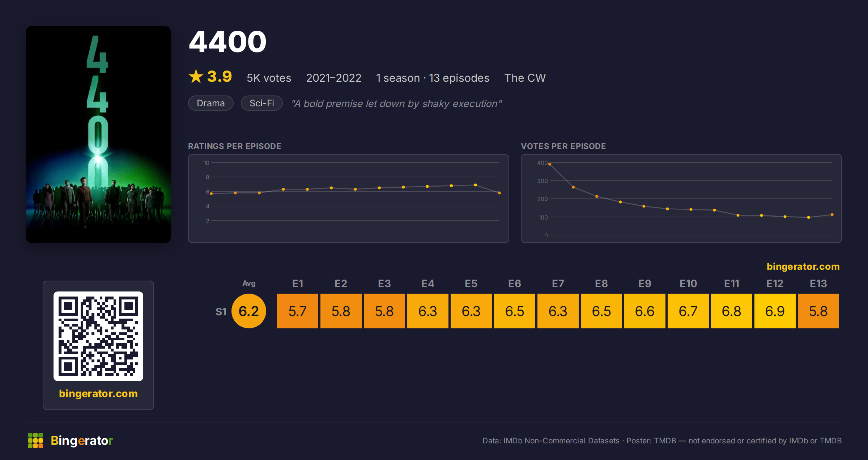This screenshot has width=868, height=460.
Task: Open the bingerator.com link under the QR code
Action: coord(98,393)
